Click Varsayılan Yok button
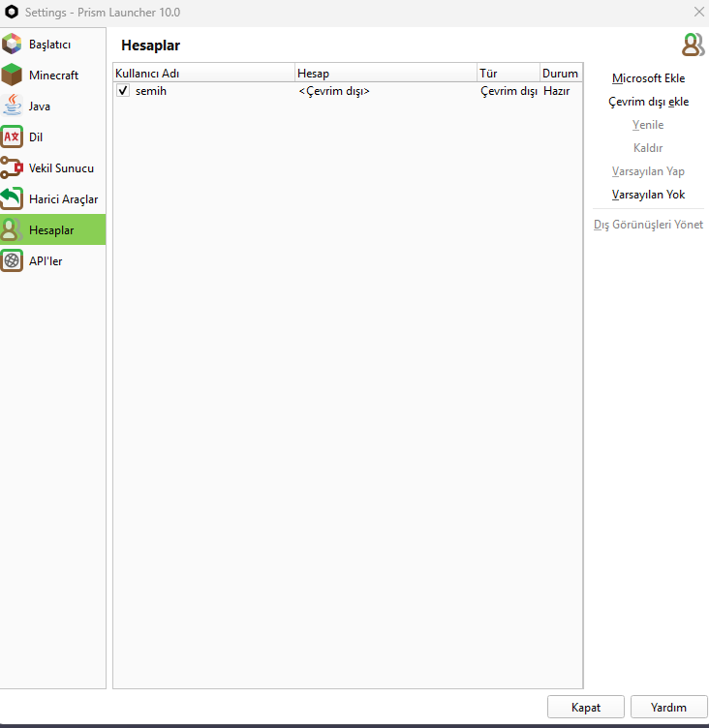This screenshot has height=728, width=709. [x=648, y=195]
